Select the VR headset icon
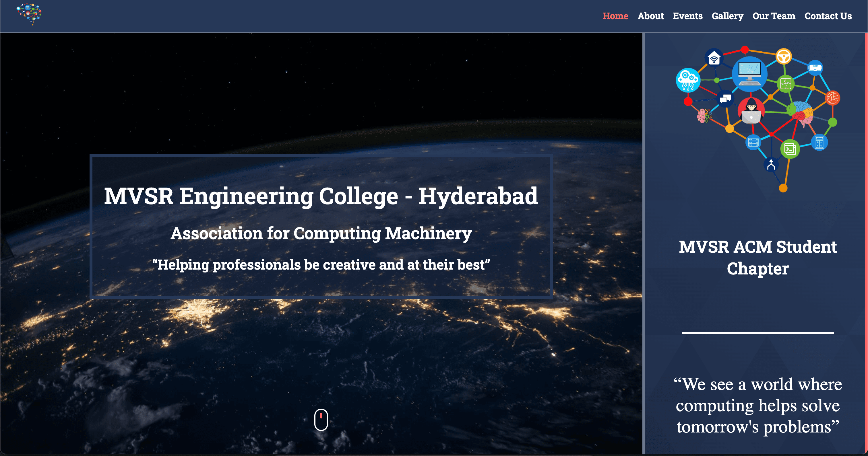Image resolution: width=868 pixels, height=456 pixels. click(x=815, y=68)
